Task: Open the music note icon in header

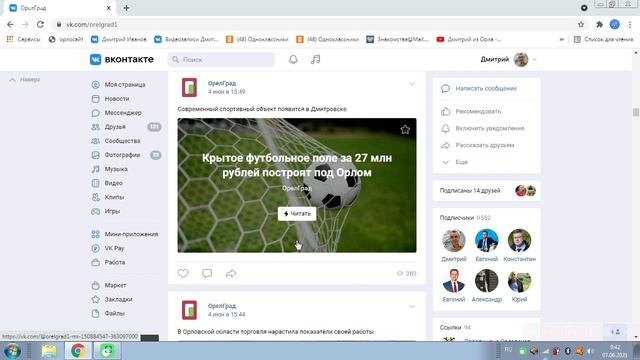Action: click(x=316, y=60)
